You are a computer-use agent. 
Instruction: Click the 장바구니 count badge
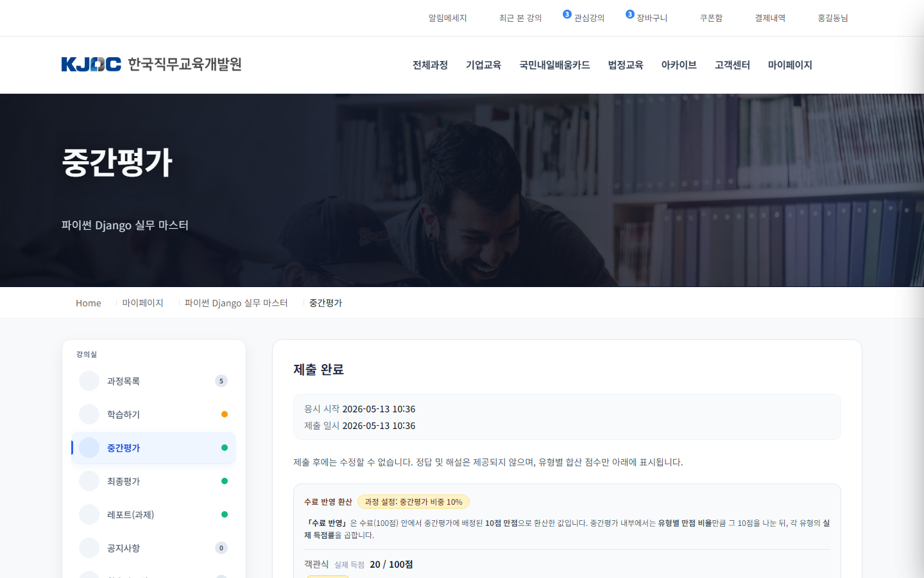point(630,14)
